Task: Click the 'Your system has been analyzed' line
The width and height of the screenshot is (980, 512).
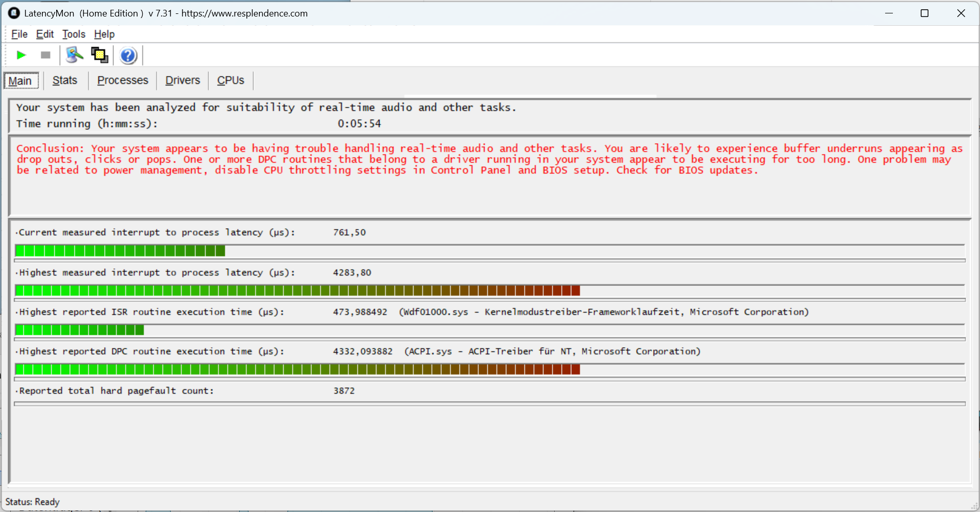Action: click(x=266, y=107)
